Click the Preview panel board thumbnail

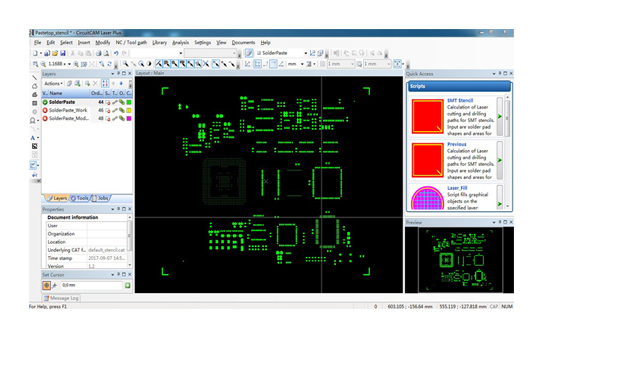coord(460,260)
